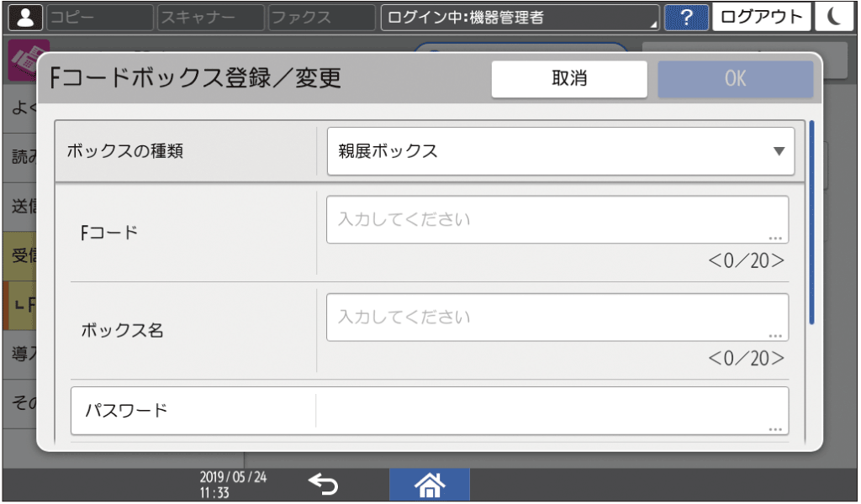Open help with the ? icon
The image size is (861, 504).
(687, 16)
